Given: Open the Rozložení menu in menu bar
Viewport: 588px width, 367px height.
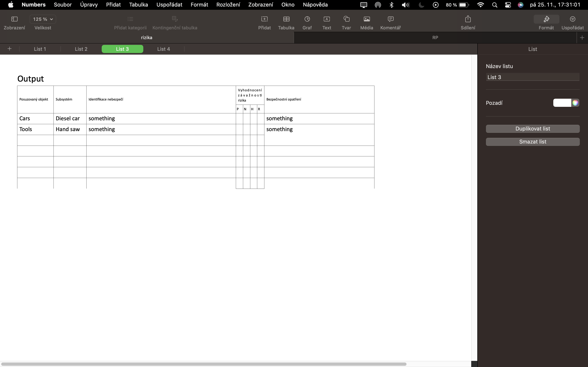Looking at the screenshot, I should 228,5.
